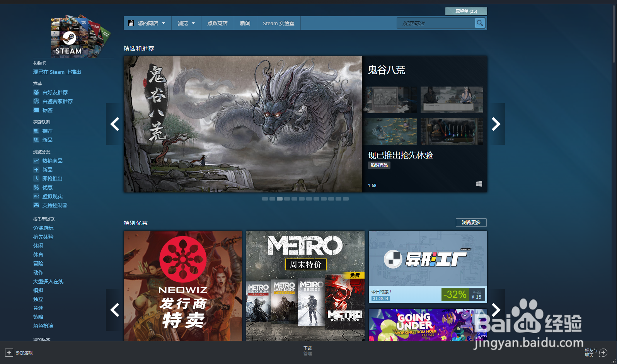Viewport: 617px width, 364px height.
Task: Open the 鬼谷八荒 main featured image
Action: pyautogui.click(x=243, y=124)
